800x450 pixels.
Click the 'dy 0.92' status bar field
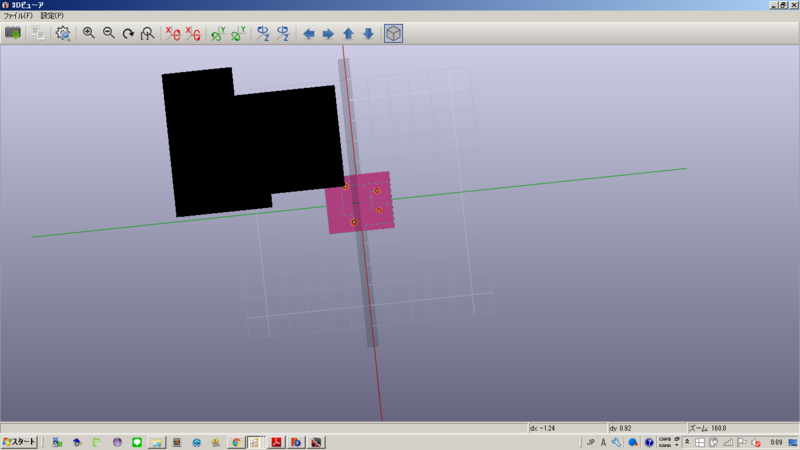pos(647,428)
